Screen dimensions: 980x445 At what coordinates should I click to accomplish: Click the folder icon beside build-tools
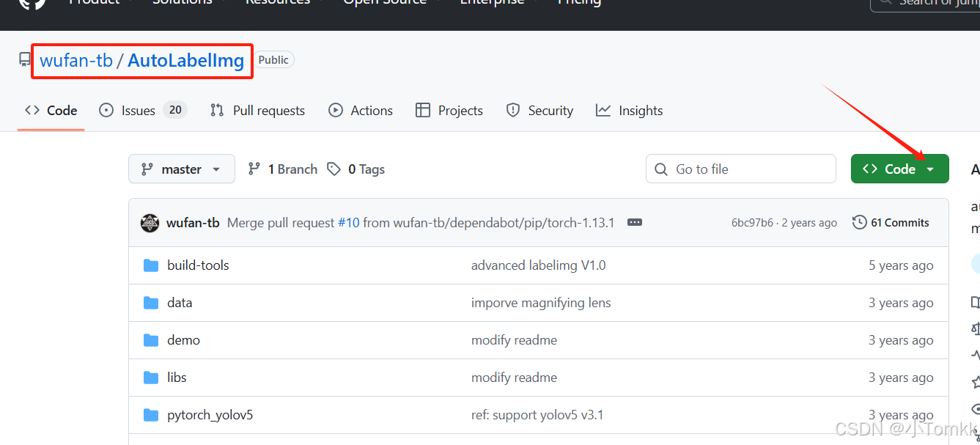click(x=151, y=265)
